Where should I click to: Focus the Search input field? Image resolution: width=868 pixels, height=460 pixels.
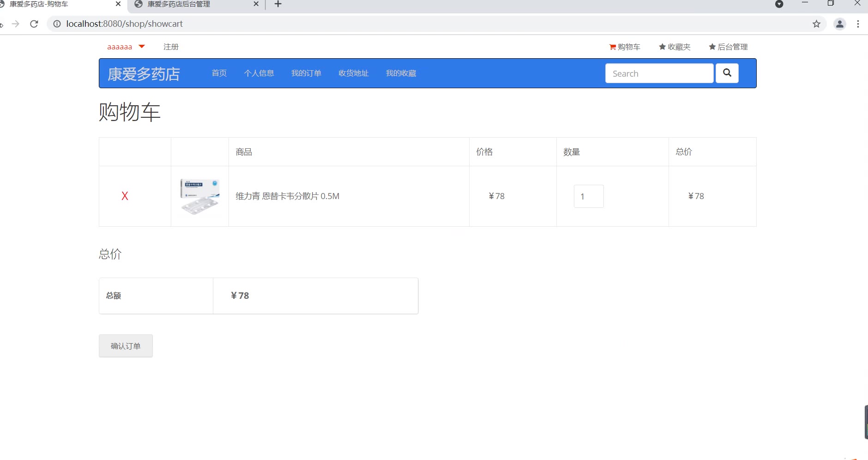pos(659,73)
